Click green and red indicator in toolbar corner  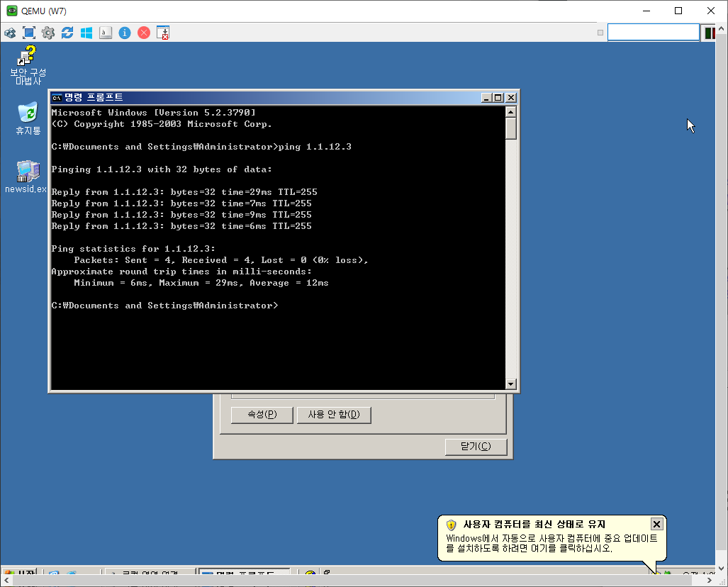point(709,33)
